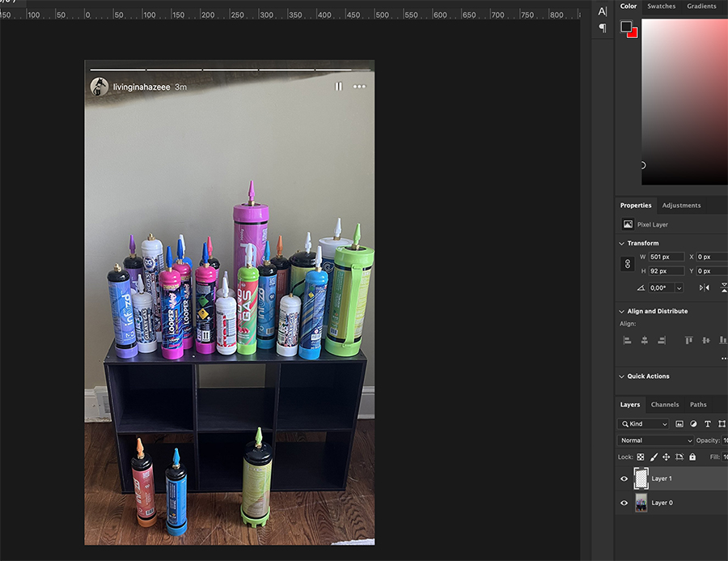Align left edges
Viewport: 728px width, 561px height.
point(627,340)
